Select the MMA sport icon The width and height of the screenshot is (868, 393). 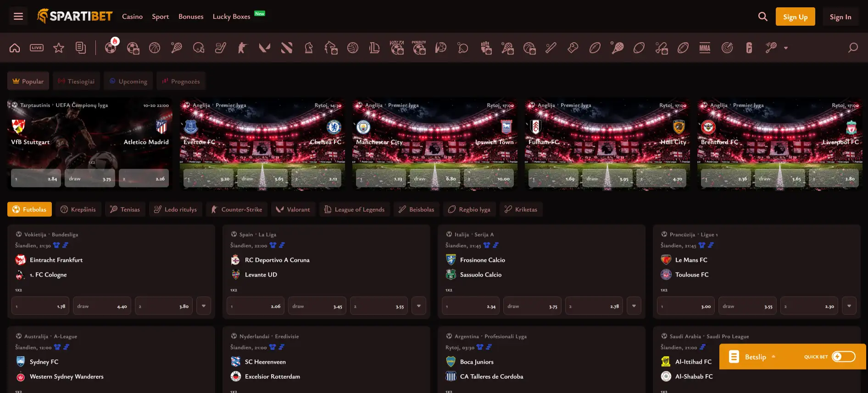(x=705, y=48)
